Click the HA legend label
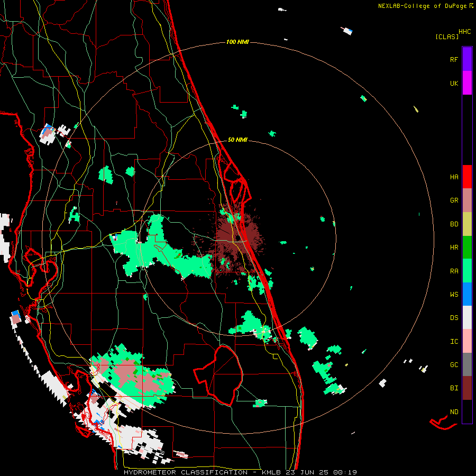476x476 pixels. point(454,177)
